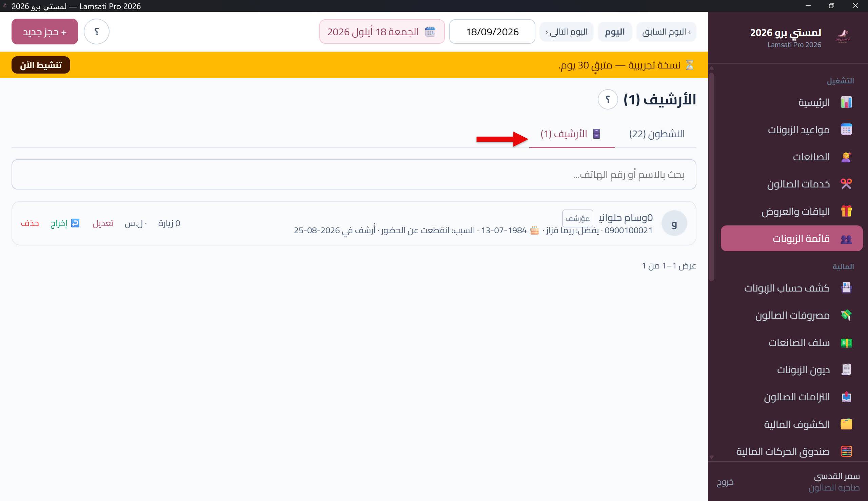Click the scissors icon for خدمات الصالون
The width and height of the screenshot is (868, 501).
pos(846,184)
